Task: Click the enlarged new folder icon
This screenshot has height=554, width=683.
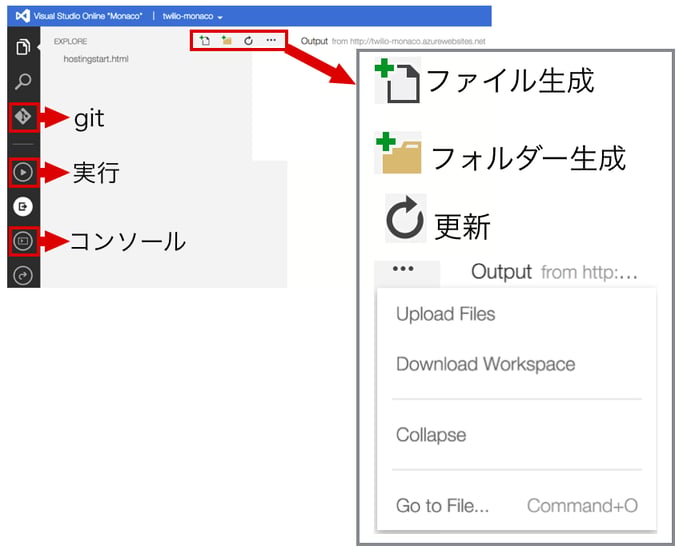Action: tap(398, 152)
